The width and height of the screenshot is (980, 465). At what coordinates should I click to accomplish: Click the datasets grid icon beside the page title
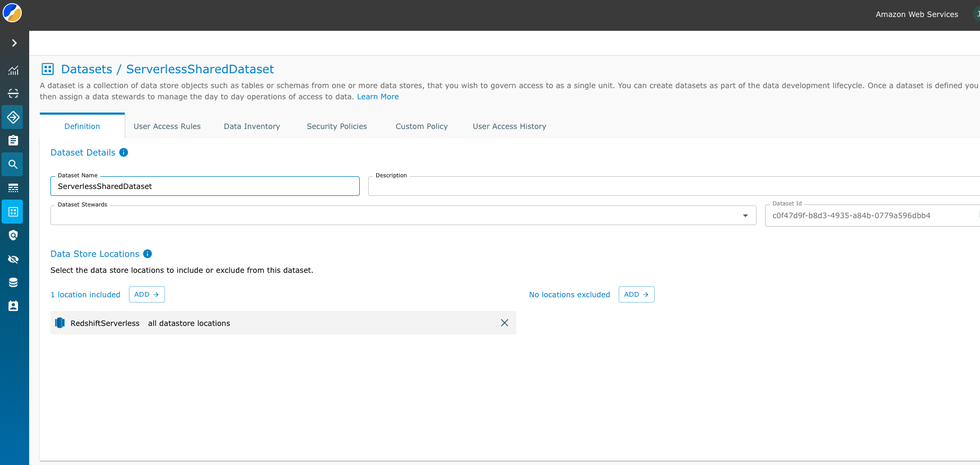click(48, 69)
